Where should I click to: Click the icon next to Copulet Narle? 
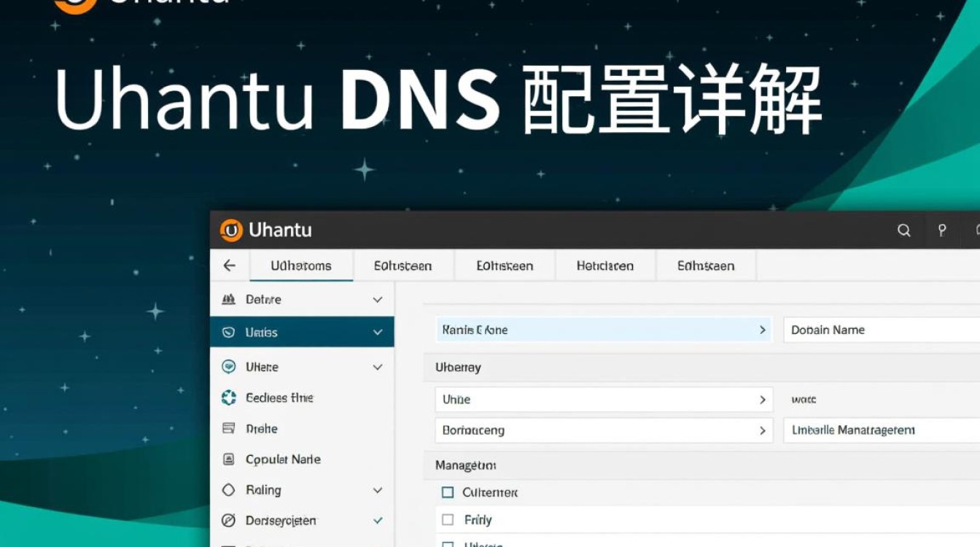228,459
